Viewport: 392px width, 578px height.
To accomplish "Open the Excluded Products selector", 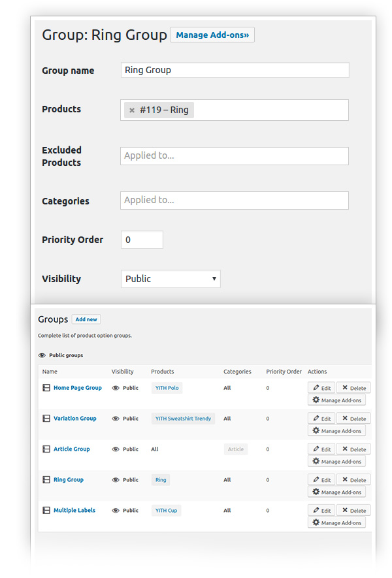I will pos(234,156).
